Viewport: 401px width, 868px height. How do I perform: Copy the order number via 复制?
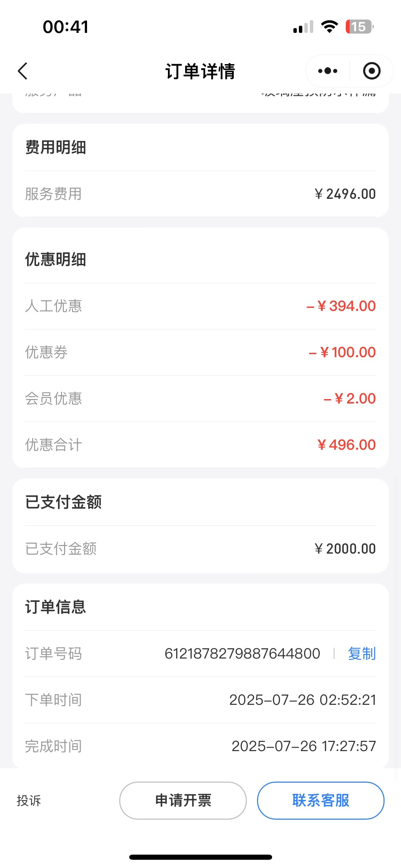click(362, 653)
